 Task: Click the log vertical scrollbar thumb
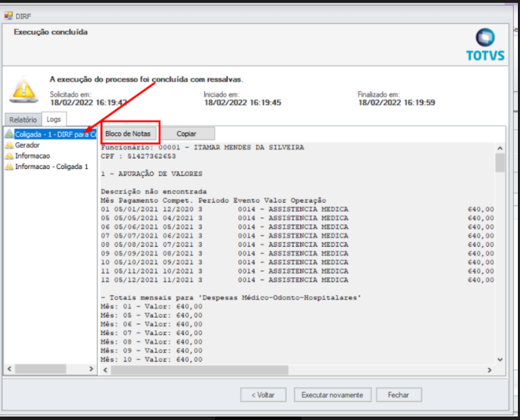[500, 163]
